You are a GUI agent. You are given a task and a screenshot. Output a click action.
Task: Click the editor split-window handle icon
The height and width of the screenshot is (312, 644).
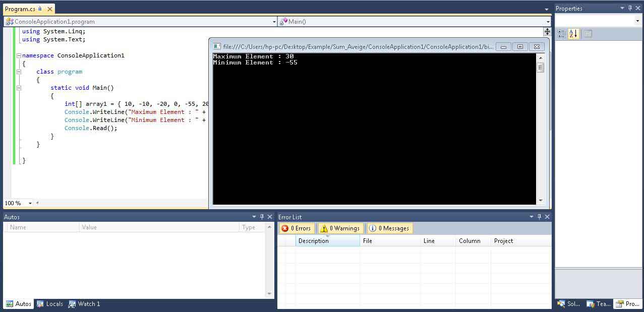point(547,31)
